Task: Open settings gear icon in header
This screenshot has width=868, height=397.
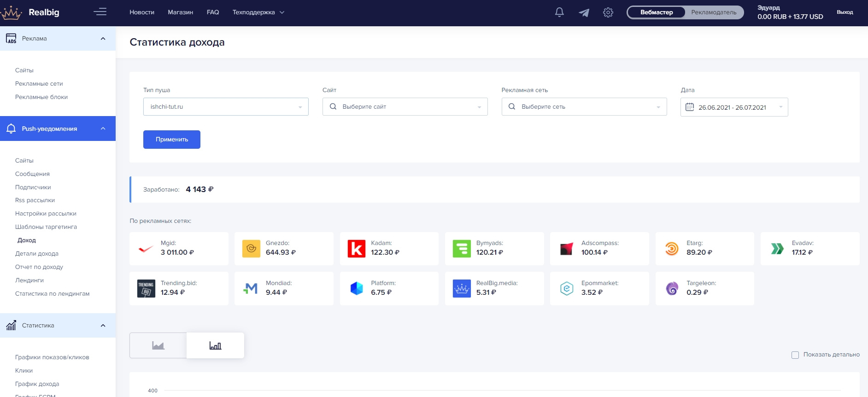Action: [608, 12]
